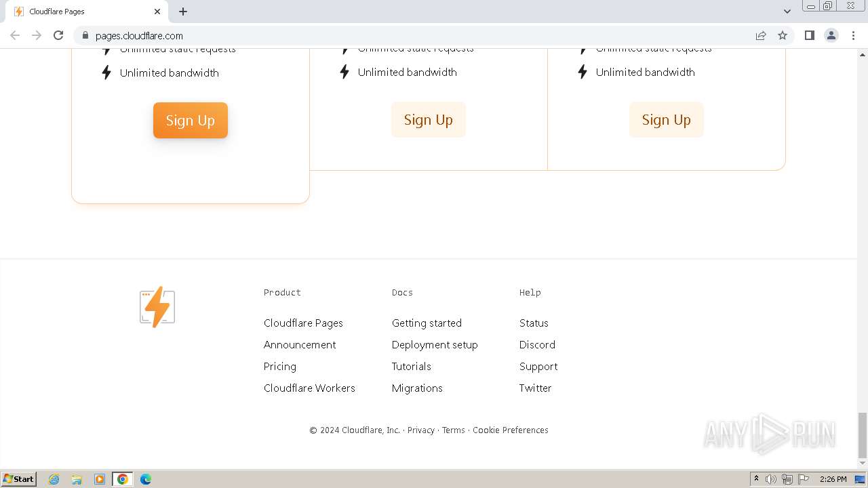This screenshot has width=868, height=488.
Task: Open the Migrations docs link
Action: (x=417, y=388)
